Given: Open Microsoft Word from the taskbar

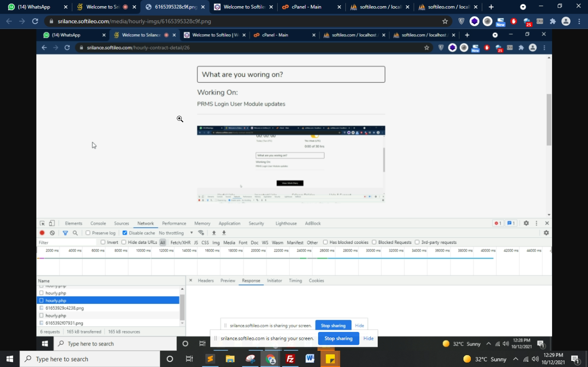Looking at the screenshot, I should [x=310, y=359].
